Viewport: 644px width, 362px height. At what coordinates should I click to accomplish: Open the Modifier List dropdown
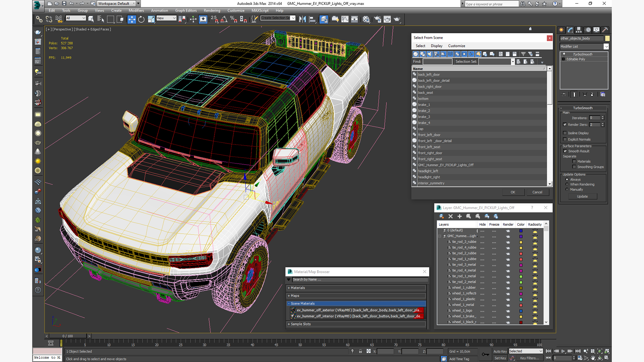pyautogui.click(x=584, y=47)
